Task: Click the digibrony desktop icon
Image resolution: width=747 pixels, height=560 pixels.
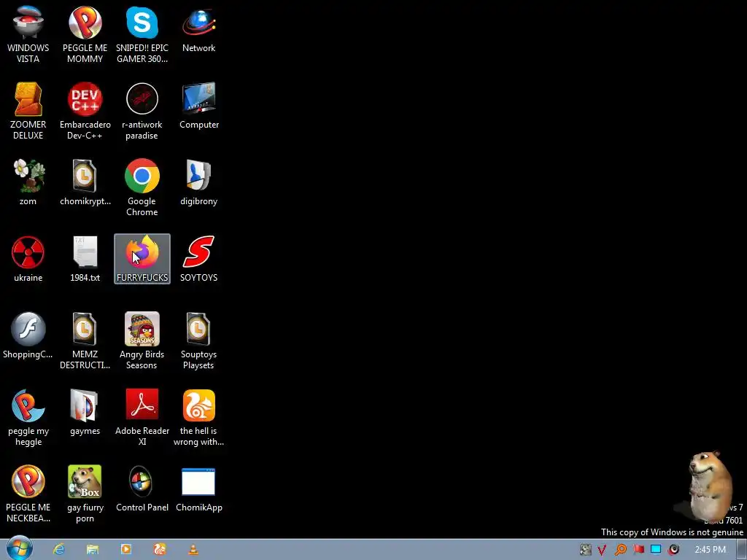Action: 198,182
